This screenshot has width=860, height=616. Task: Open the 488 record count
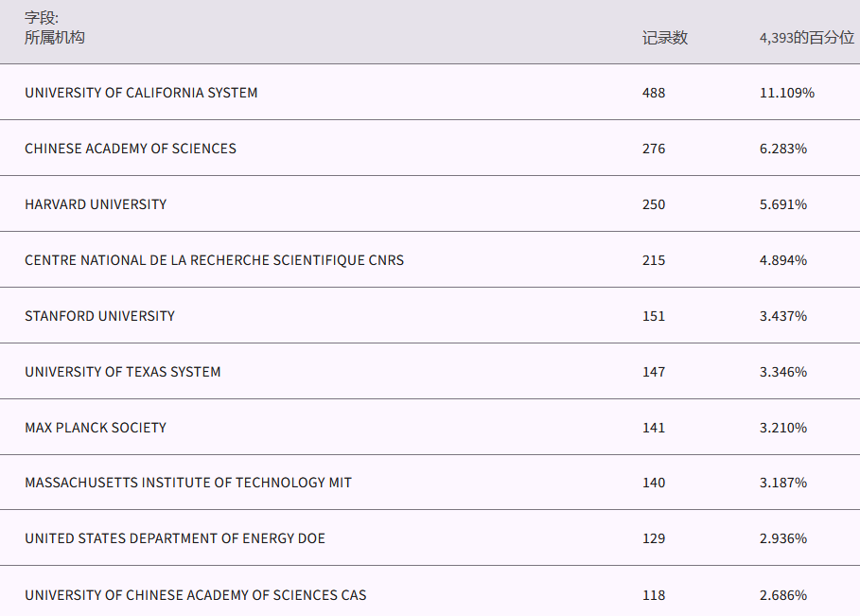point(654,93)
